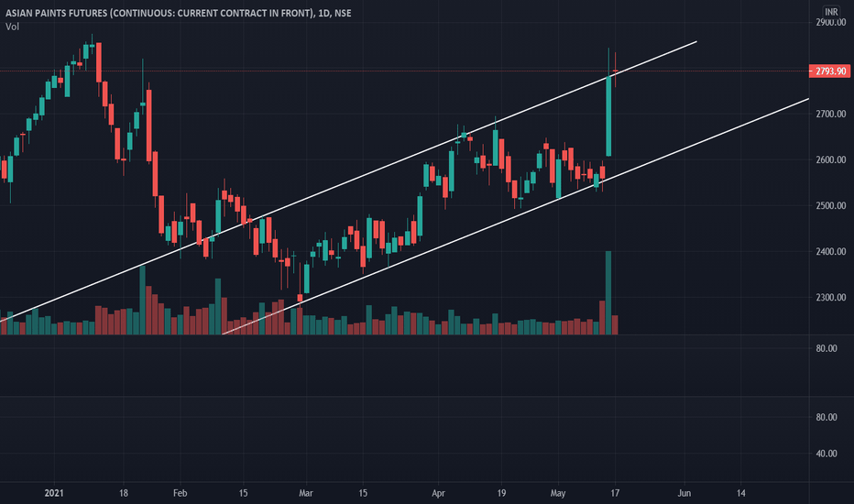Click the 19 date axis label
Image resolution: width=854 pixels, height=504 pixels.
[x=501, y=493]
